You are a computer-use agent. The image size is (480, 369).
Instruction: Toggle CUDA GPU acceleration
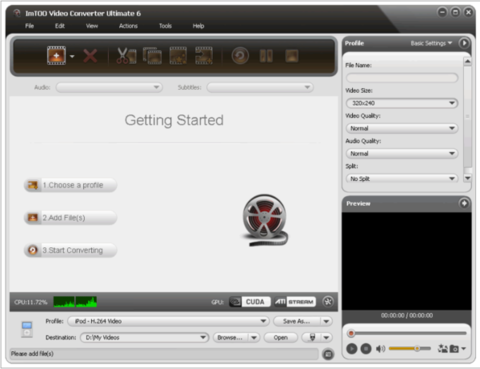(250, 302)
